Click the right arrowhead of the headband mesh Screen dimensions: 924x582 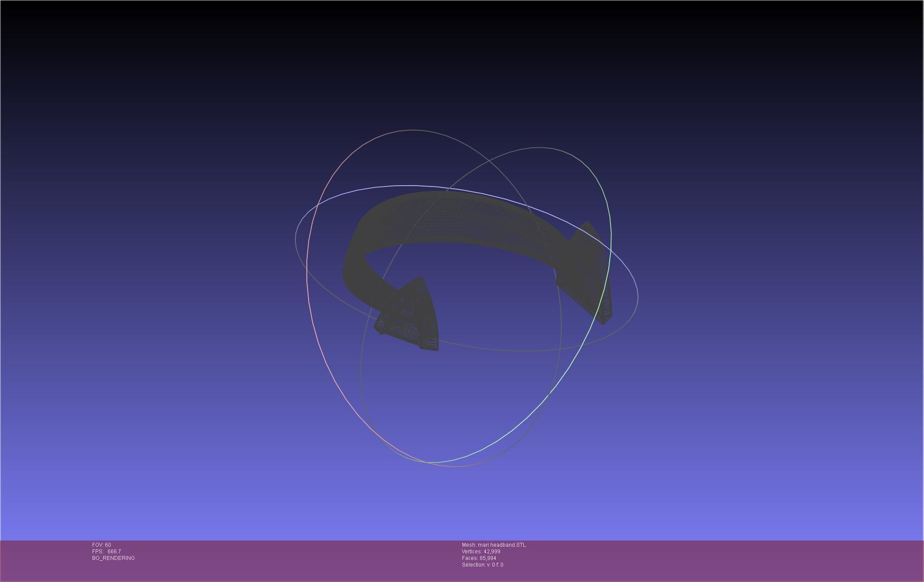(587, 273)
